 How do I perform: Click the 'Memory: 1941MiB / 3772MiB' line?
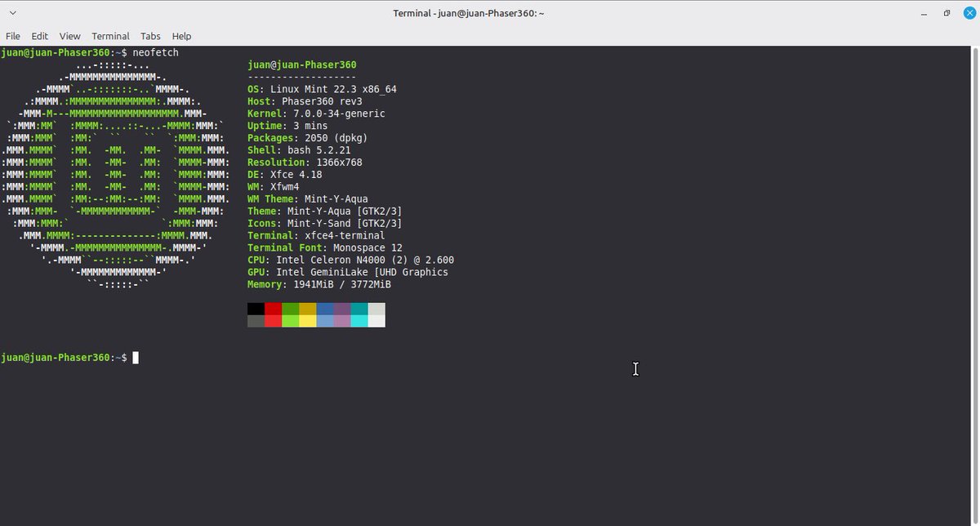318,285
